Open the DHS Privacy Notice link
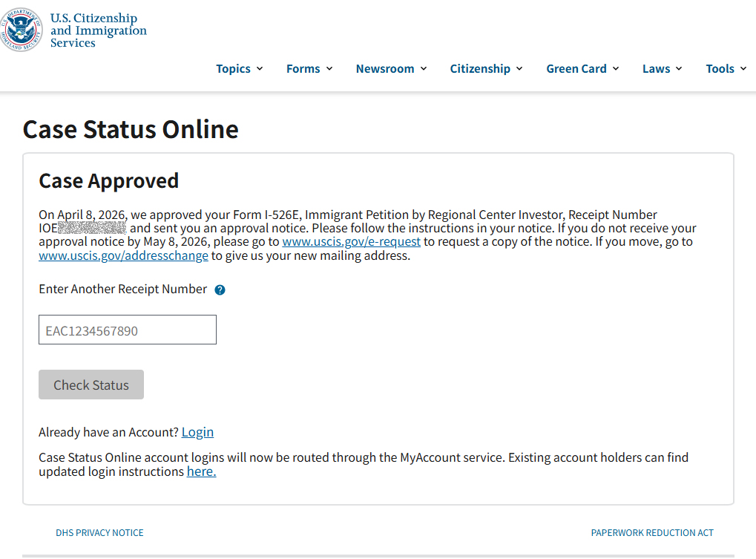The height and width of the screenshot is (559, 756). [100, 532]
